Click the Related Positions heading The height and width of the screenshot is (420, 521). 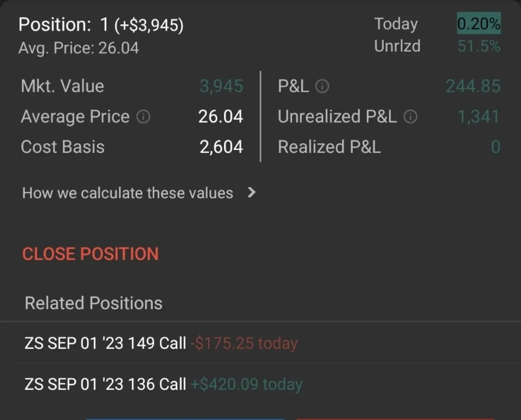coord(93,303)
